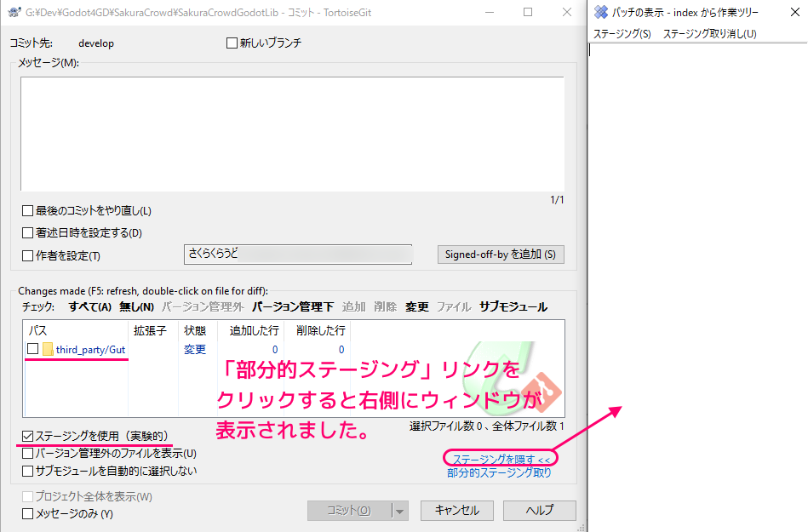Viewport: 808px width, 532px height.
Task: Open the ステージング取り消し(U) menu
Action: (x=709, y=34)
